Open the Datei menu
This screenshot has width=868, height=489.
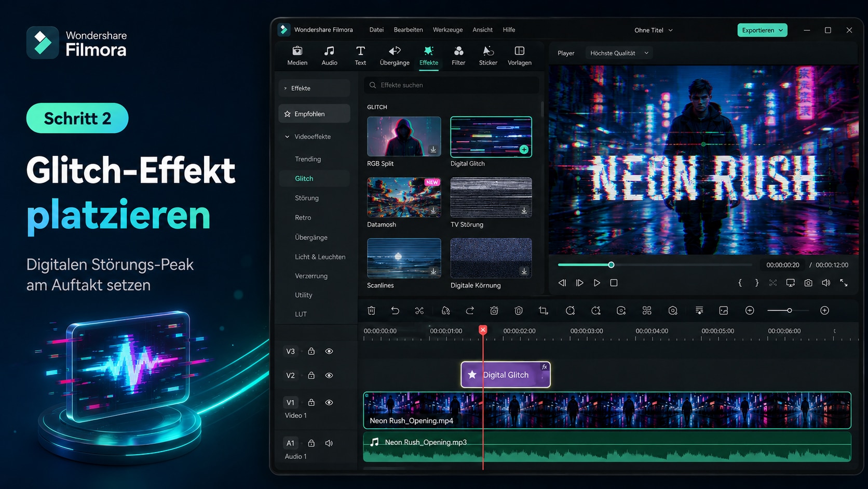pos(376,30)
